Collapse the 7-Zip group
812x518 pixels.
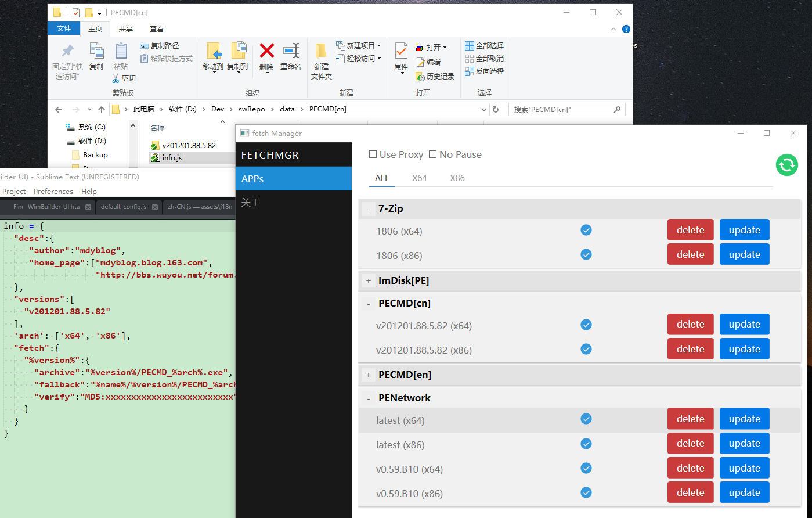(x=368, y=209)
